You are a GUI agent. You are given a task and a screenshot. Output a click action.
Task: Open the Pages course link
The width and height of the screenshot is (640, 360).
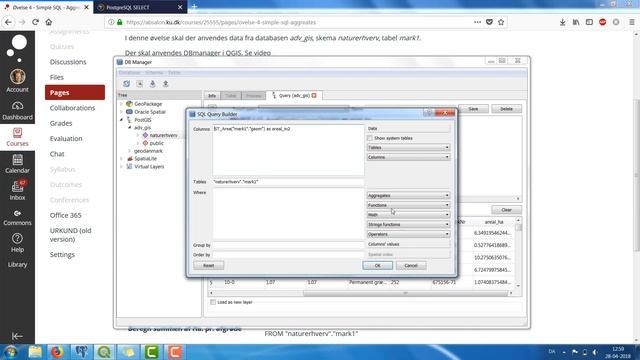[x=75, y=93]
